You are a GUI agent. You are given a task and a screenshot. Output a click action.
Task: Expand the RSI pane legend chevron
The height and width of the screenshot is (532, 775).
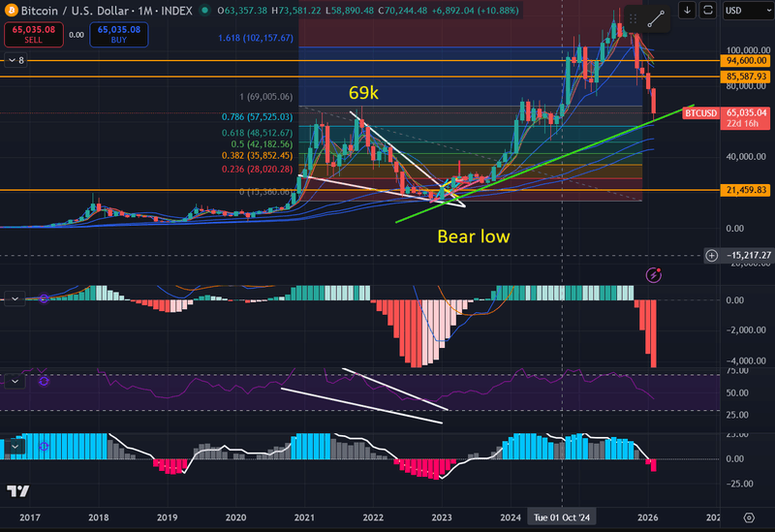[x=15, y=381]
